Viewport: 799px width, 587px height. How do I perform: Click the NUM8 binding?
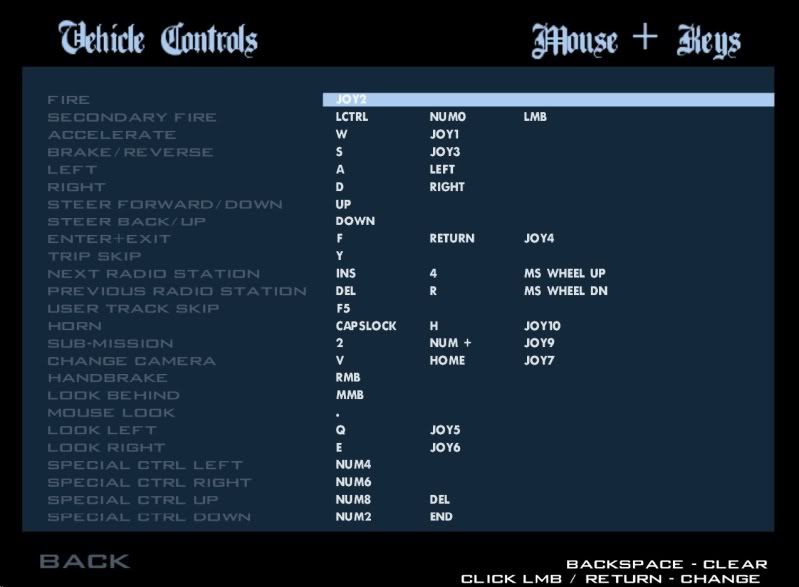[x=353, y=500]
